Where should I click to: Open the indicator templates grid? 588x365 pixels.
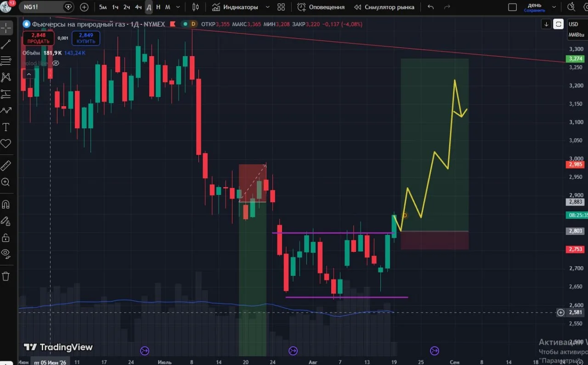[x=281, y=7]
